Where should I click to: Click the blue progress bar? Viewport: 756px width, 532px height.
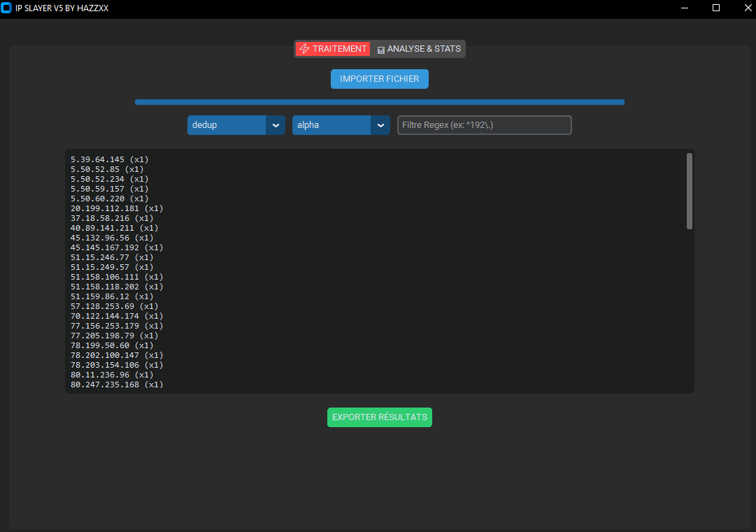coord(380,102)
